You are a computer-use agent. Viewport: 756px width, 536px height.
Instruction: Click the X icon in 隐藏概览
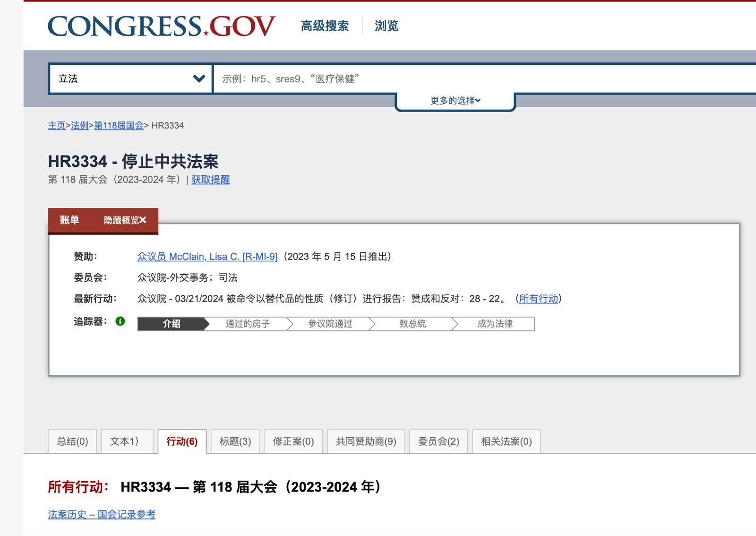tap(143, 220)
